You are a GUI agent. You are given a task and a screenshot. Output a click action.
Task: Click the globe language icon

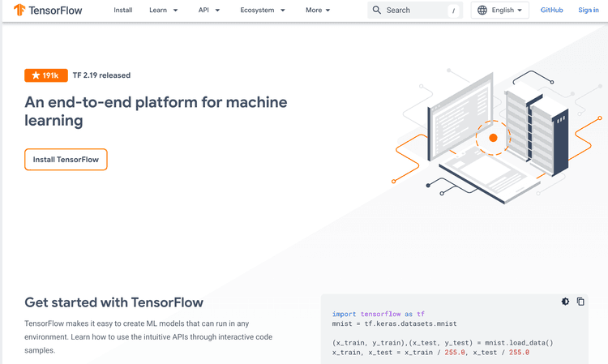click(482, 10)
